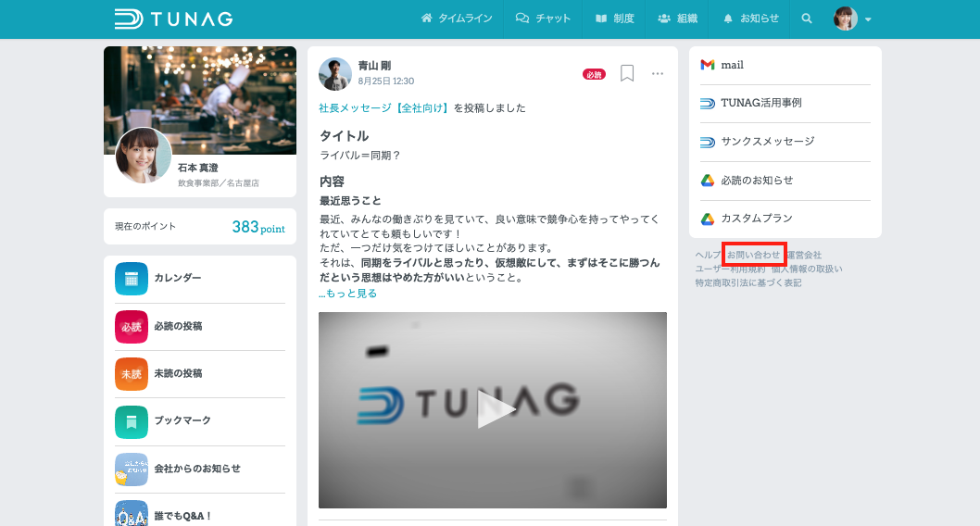Go to 制度 in the navigation bar
Viewport: 980px width, 526px height.
pyautogui.click(x=615, y=19)
